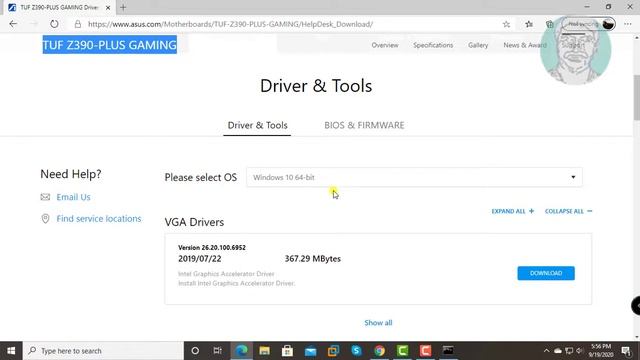Click Microsoft Edge taskbar icon
The image size is (640, 360).
tap(242, 351)
